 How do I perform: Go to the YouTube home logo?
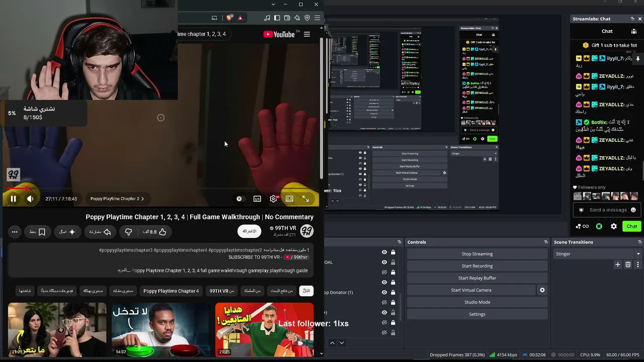click(279, 34)
